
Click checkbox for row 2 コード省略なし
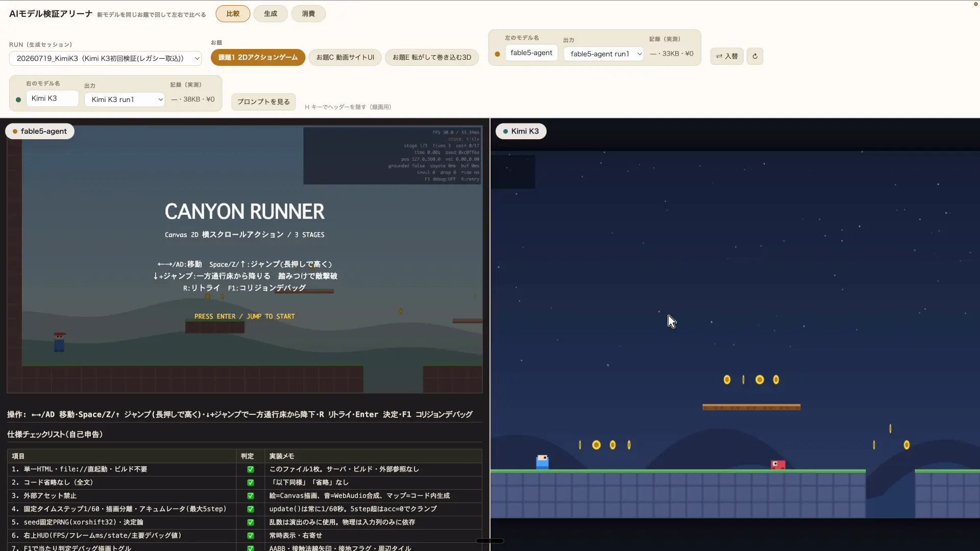(251, 483)
